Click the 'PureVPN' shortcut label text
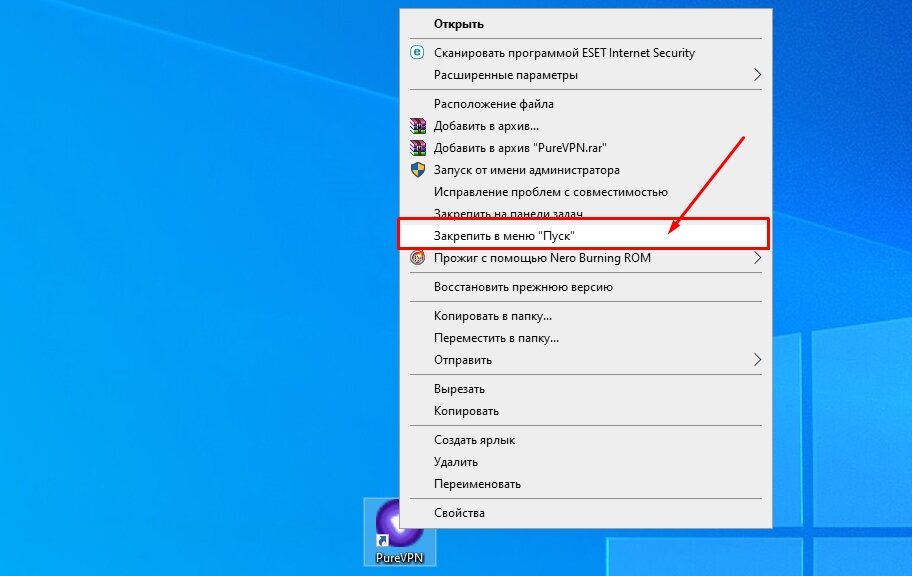This screenshot has height=576, width=912. click(x=400, y=557)
